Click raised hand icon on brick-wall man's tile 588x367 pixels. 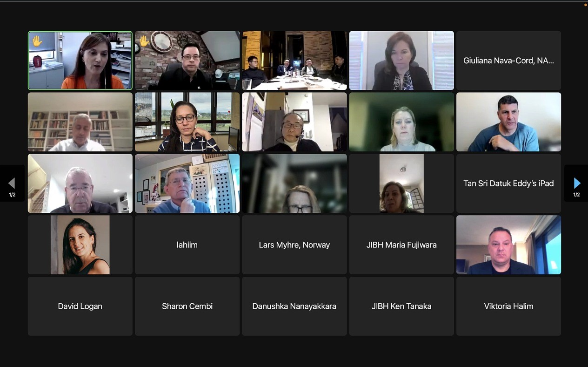(144, 41)
